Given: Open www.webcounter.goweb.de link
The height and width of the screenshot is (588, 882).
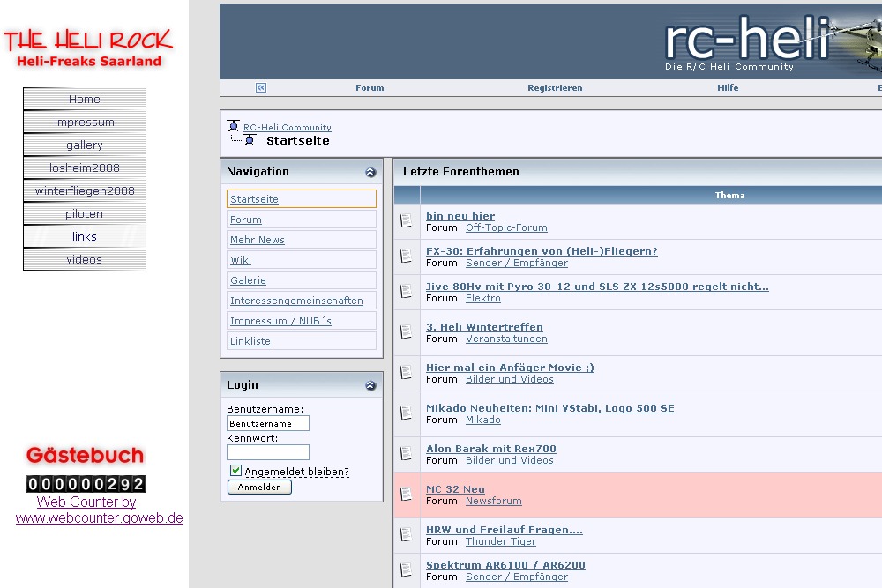Looking at the screenshot, I should [99, 517].
